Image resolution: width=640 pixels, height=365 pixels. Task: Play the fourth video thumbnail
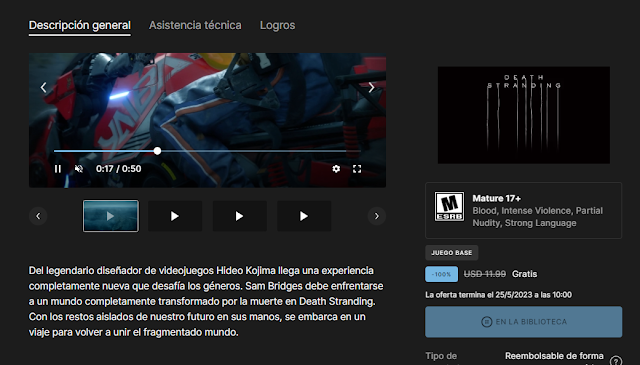point(304,216)
